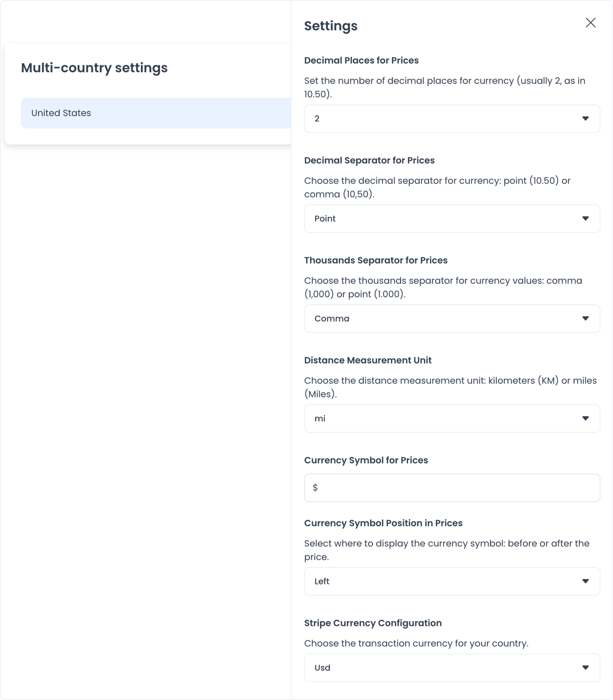613x700 pixels.
Task: Open the Decimal Separator dropdown showing Point
Action: [x=452, y=219]
